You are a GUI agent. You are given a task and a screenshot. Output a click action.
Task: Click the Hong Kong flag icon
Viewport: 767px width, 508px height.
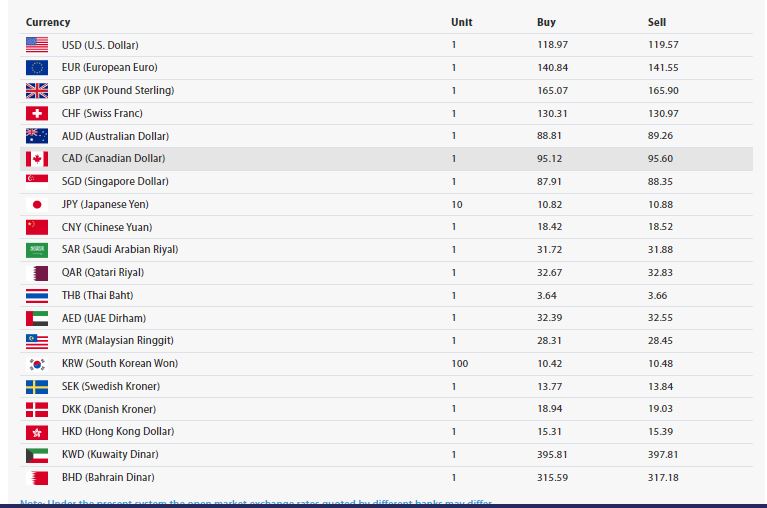[x=37, y=432]
